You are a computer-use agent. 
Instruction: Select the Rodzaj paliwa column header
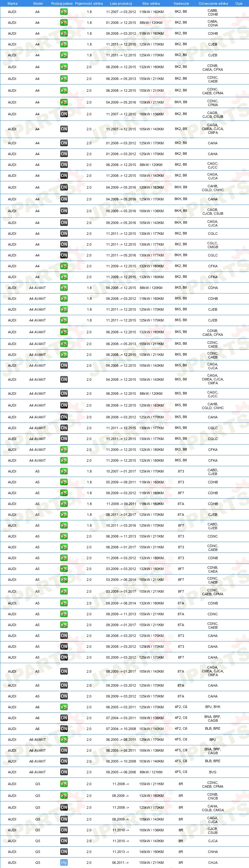click(62, 4)
